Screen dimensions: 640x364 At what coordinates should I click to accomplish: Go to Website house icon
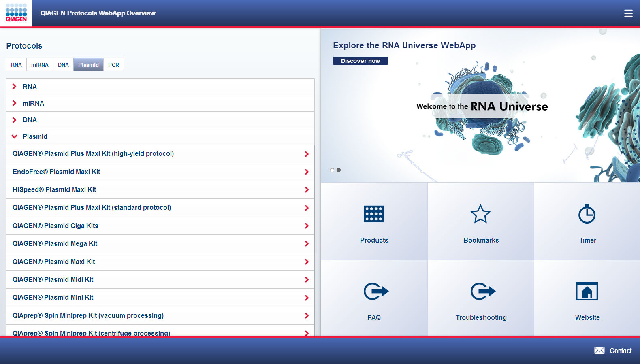click(587, 291)
